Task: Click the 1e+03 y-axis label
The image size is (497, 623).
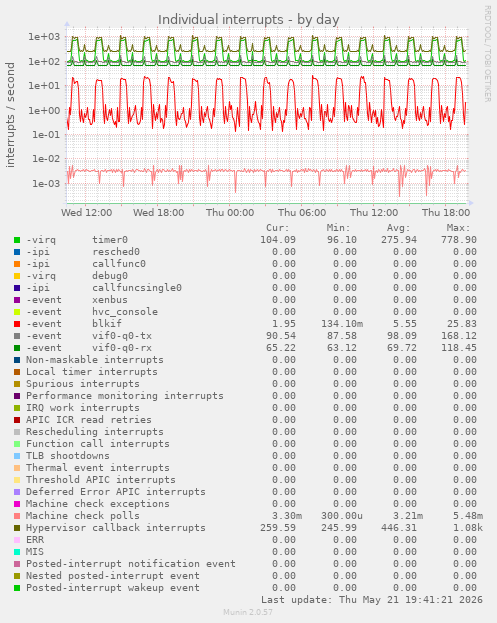Action: tap(44, 37)
